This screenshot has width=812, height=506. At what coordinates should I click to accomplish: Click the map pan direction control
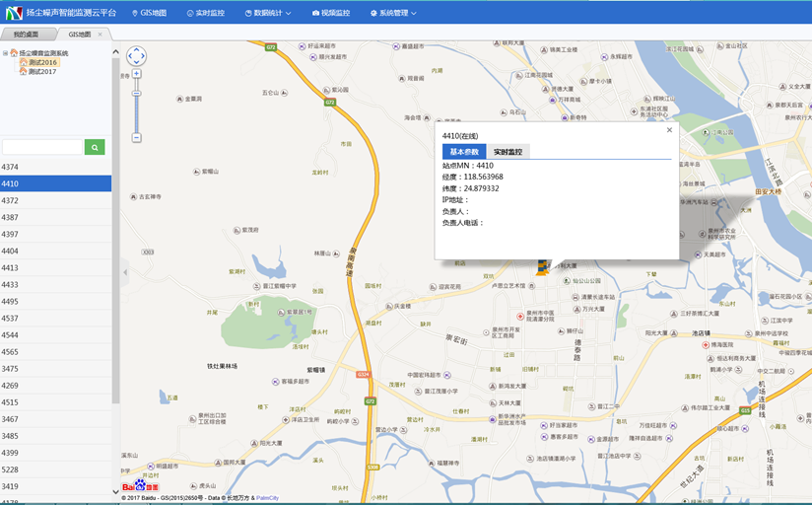tap(137, 56)
